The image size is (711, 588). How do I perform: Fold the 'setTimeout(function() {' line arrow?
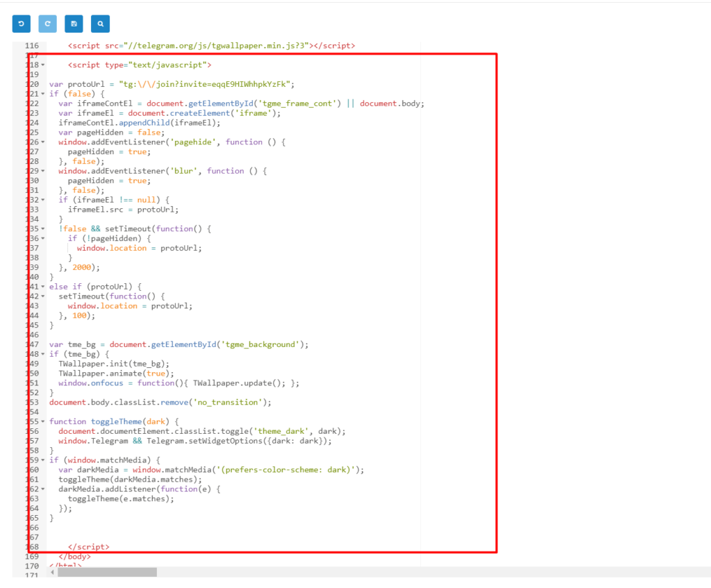pyautogui.click(x=43, y=296)
